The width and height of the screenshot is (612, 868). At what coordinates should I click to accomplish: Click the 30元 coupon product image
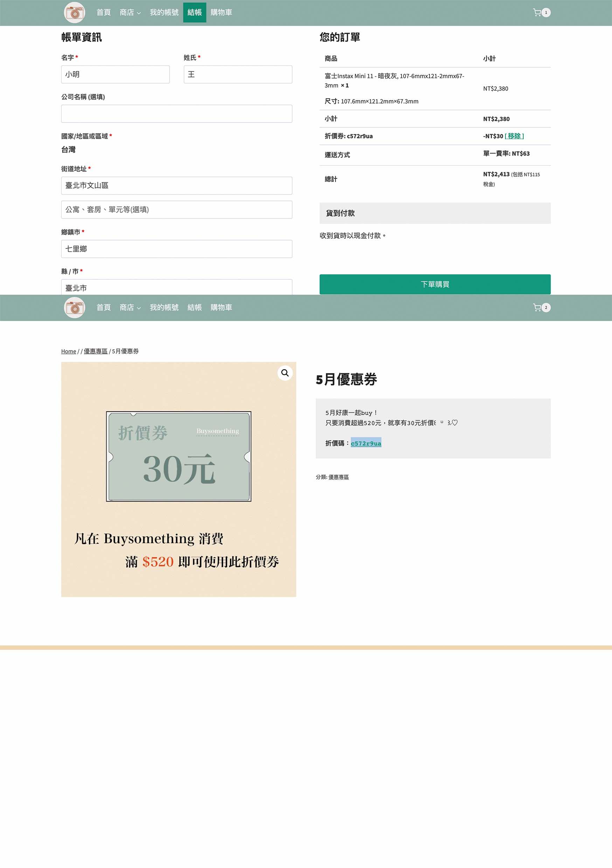(179, 479)
